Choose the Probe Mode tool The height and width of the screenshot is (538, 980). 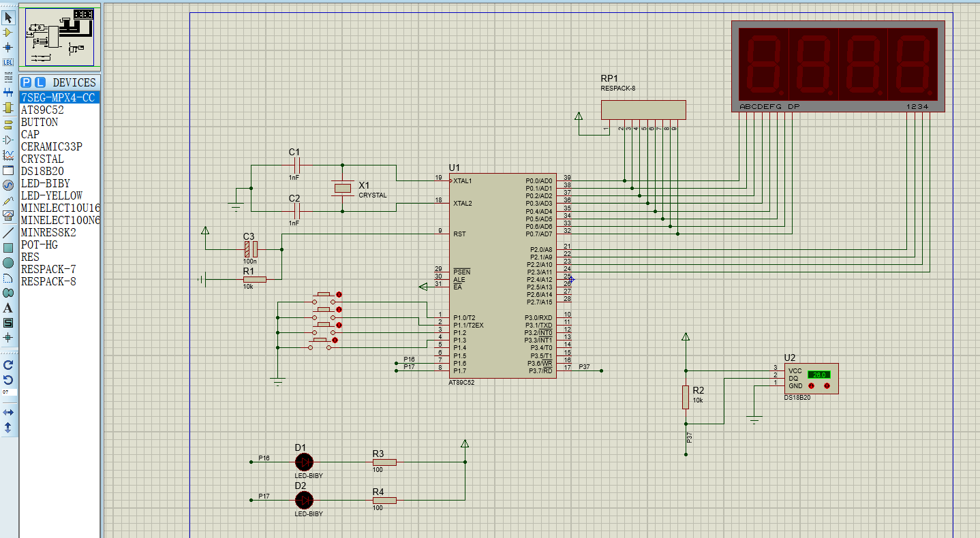pyautogui.click(x=8, y=201)
